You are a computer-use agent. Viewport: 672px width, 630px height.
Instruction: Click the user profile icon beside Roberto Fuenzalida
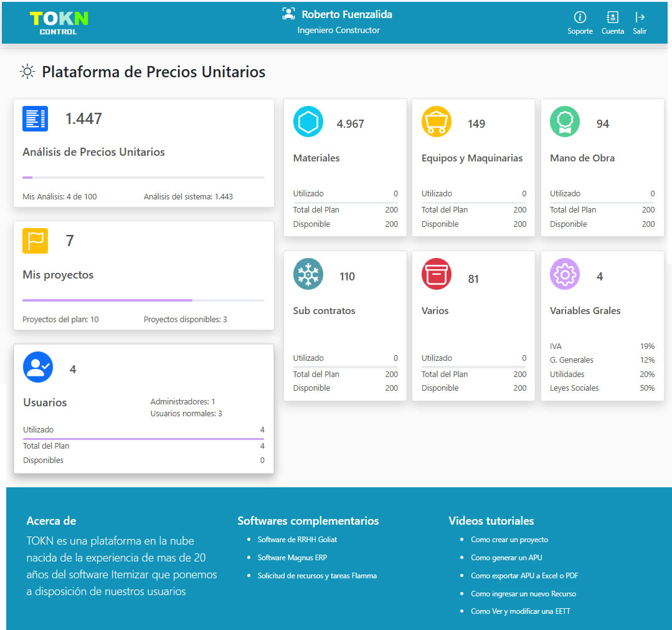point(288,14)
